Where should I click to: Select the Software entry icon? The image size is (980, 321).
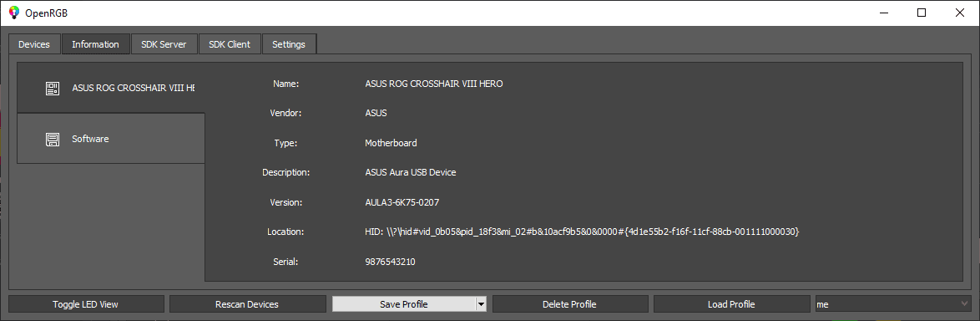(53, 139)
